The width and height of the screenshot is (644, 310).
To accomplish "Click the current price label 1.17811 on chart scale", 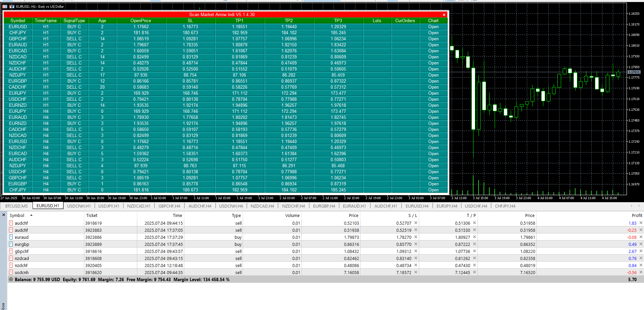I will coord(634,72).
